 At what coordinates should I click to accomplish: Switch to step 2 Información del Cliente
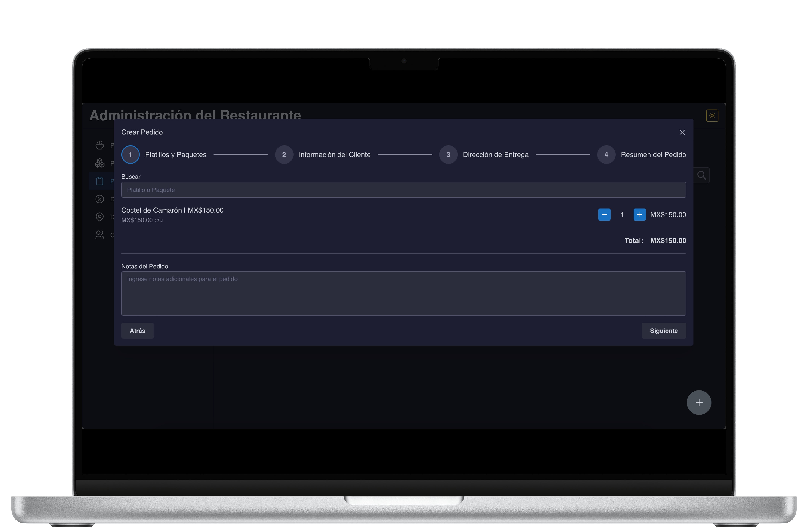click(x=284, y=154)
